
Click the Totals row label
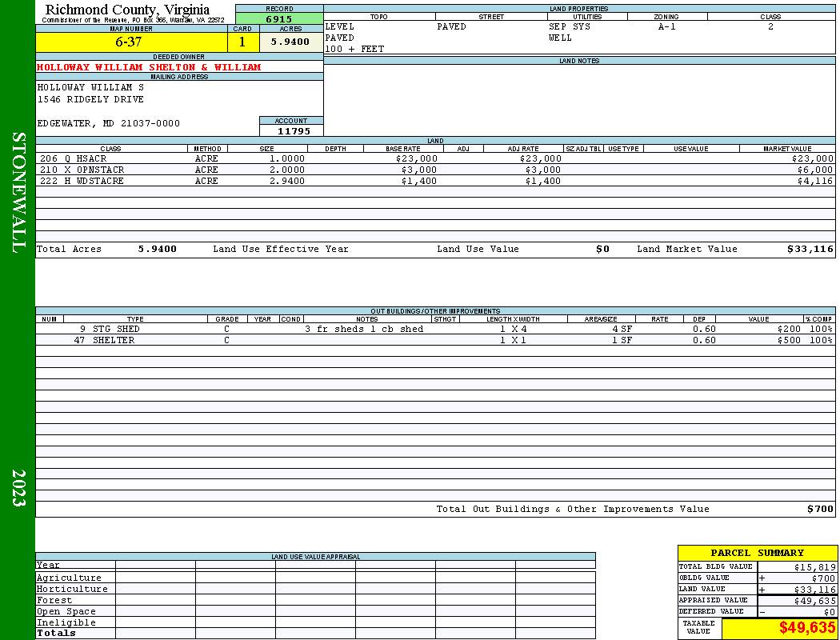[56, 633]
